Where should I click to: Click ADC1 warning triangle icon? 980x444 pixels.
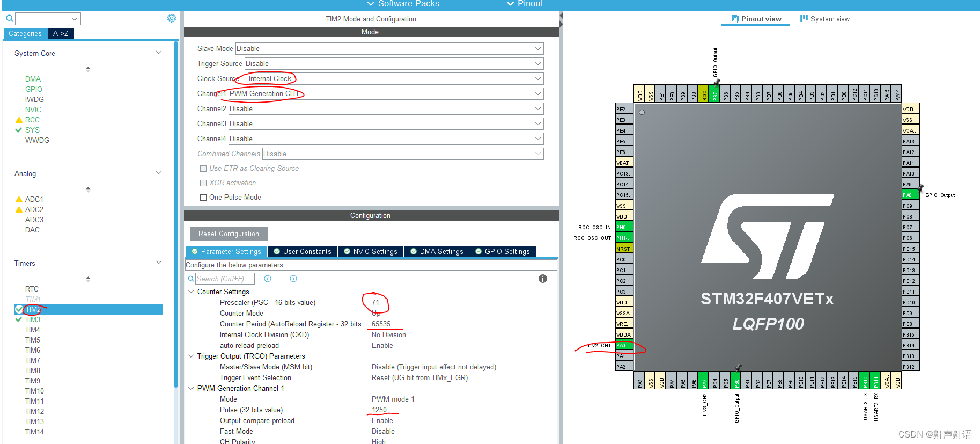(x=19, y=200)
